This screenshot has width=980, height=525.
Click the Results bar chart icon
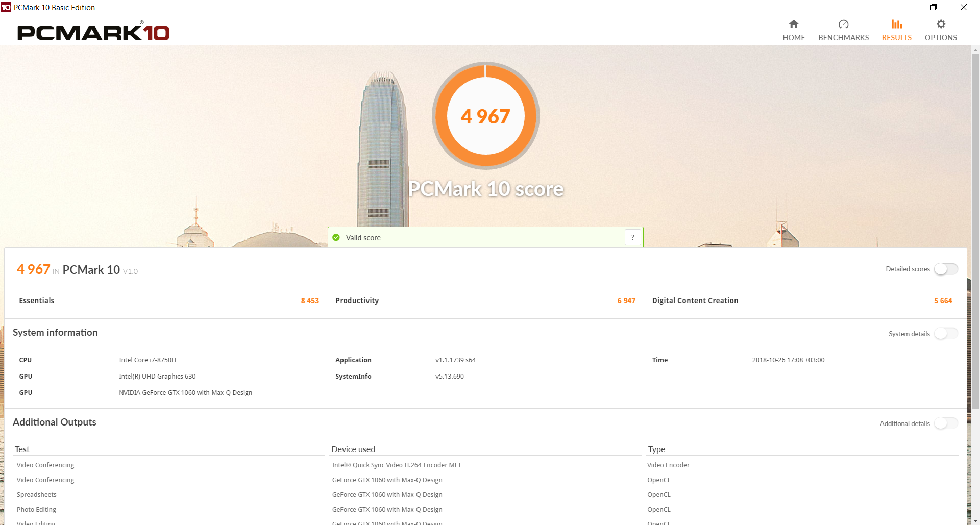pyautogui.click(x=897, y=24)
